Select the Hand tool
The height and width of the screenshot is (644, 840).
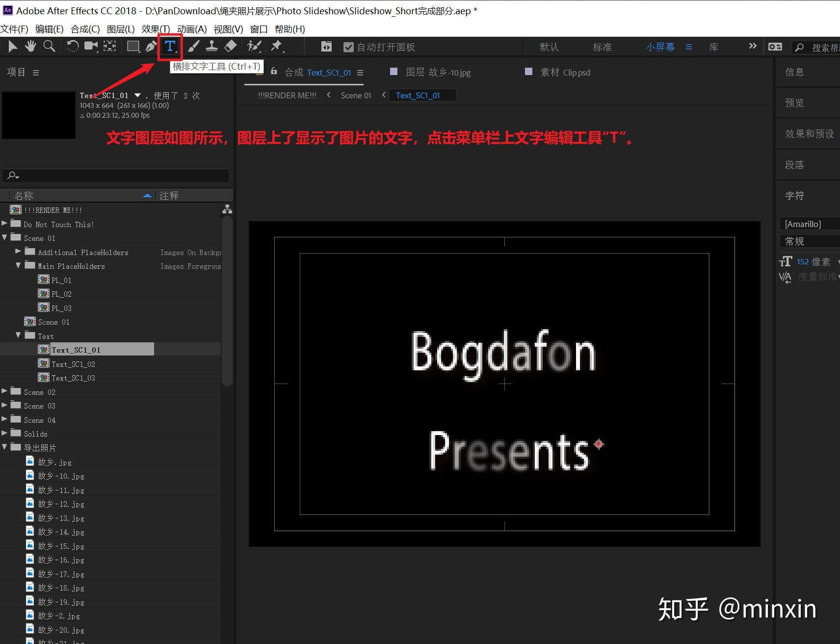tap(30, 46)
